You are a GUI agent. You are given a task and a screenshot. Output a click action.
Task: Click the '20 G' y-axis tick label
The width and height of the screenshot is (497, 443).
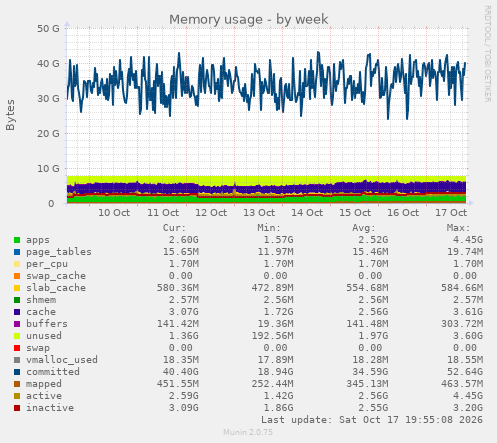coord(48,134)
